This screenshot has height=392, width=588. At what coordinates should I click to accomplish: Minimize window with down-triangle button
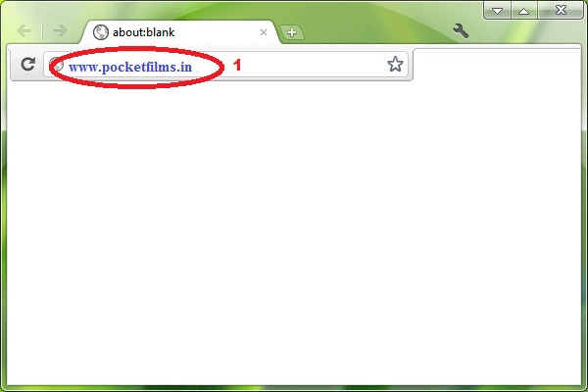point(497,11)
